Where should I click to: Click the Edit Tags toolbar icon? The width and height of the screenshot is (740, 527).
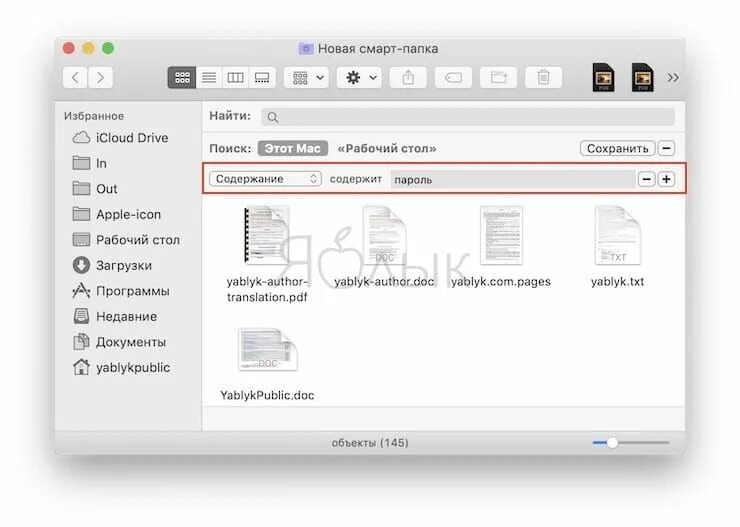click(453, 77)
